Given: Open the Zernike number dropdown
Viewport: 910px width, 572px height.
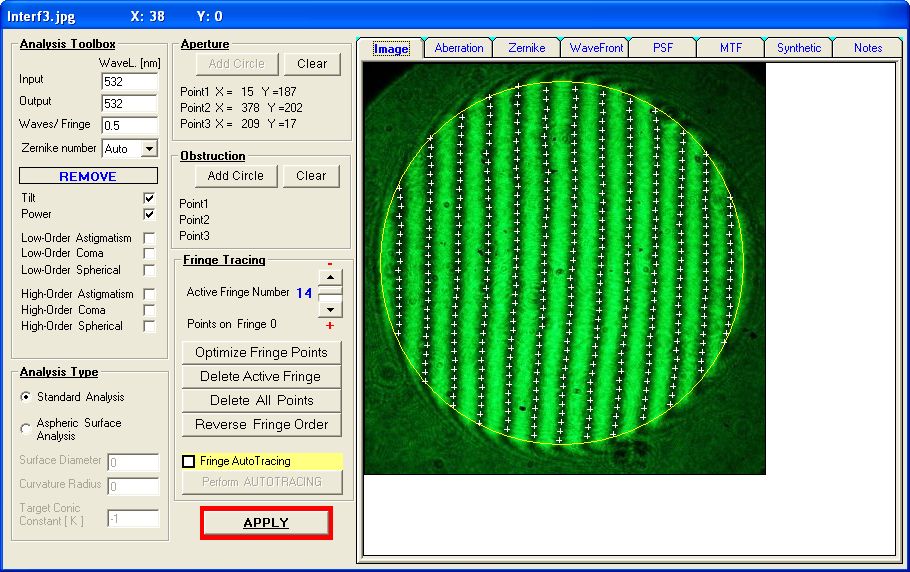Looking at the screenshot, I should (149, 149).
